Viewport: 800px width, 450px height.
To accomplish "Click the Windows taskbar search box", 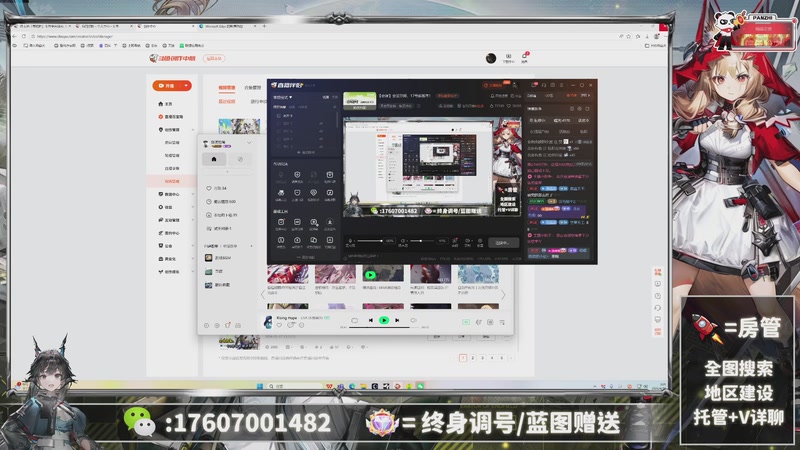I will click(283, 385).
